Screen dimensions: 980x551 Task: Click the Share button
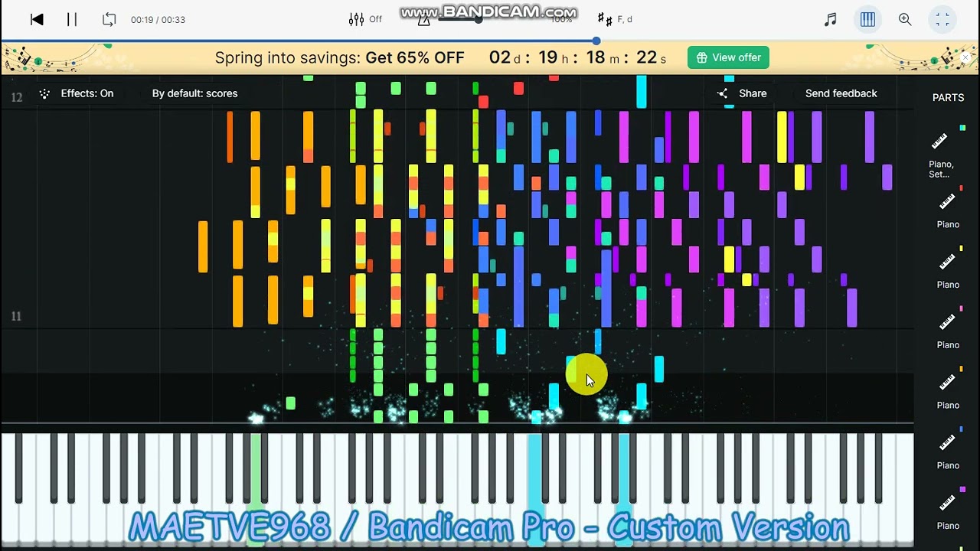tap(742, 93)
